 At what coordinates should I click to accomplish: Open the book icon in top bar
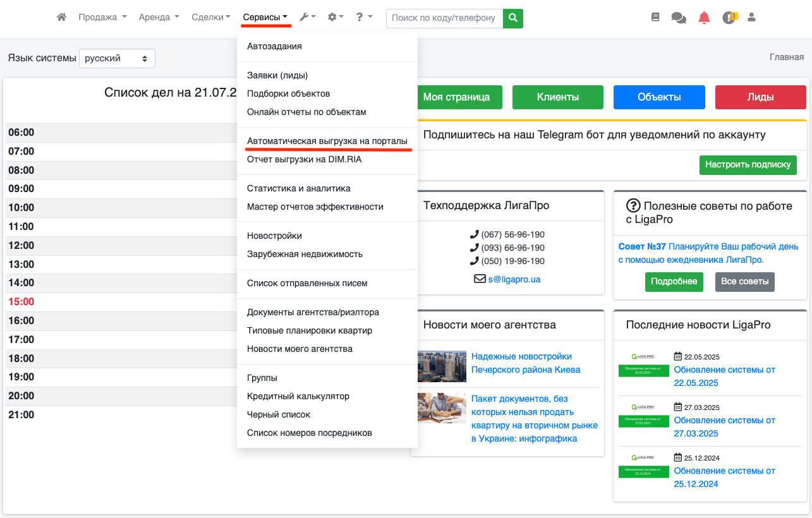[655, 18]
